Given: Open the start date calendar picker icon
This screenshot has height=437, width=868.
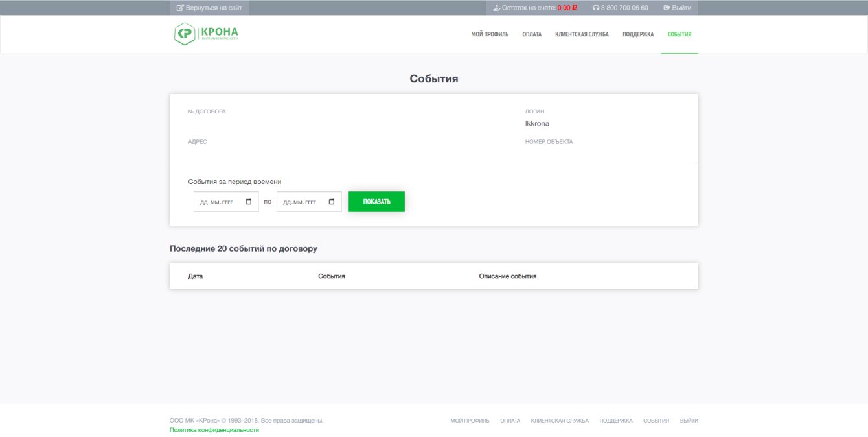Looking at the screenshot, I should point(249,202).
